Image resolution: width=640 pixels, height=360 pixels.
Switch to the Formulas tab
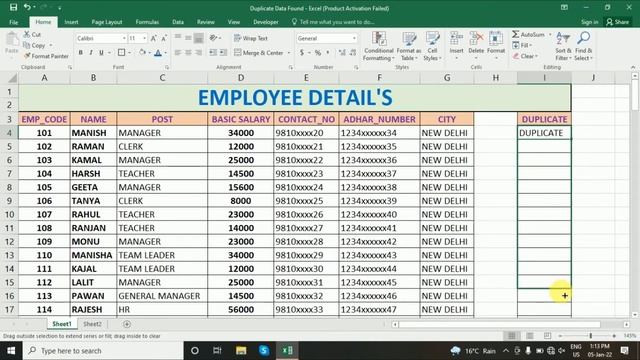coord(147,22)
